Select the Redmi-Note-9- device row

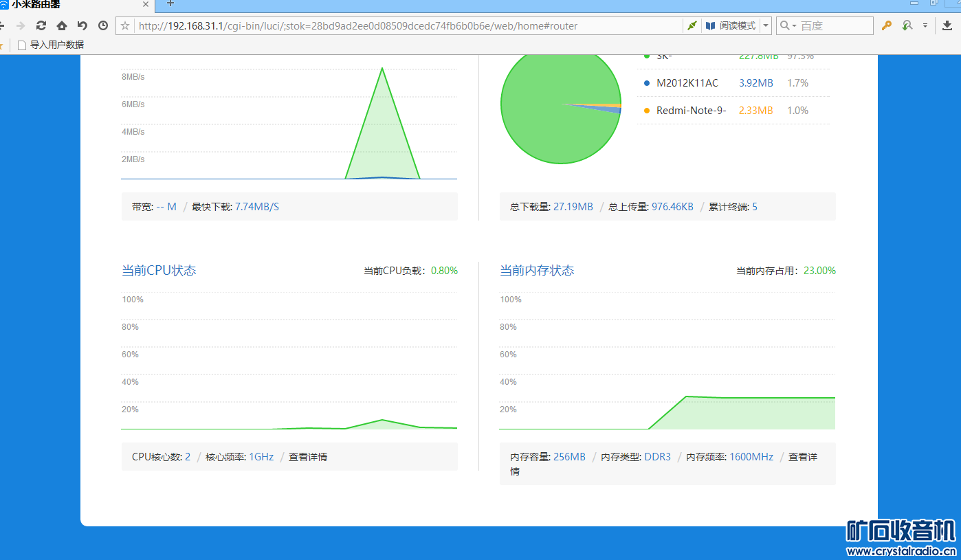733,111
